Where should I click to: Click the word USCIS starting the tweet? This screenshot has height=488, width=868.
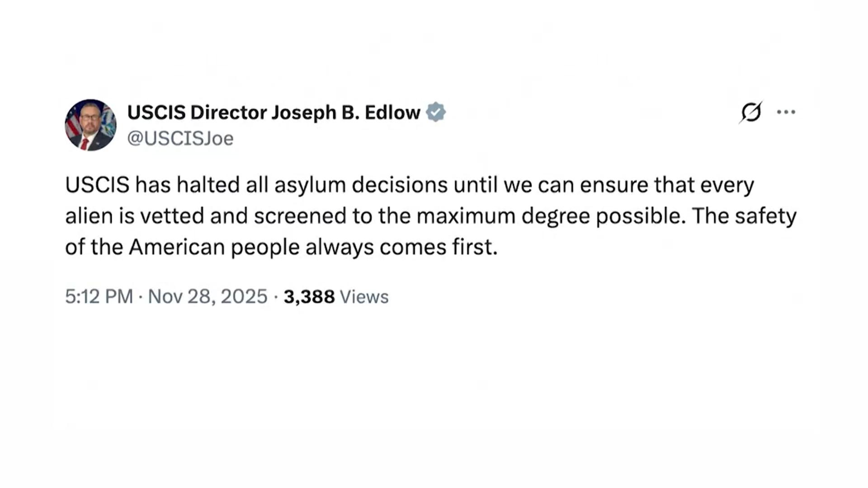(97, 185)
